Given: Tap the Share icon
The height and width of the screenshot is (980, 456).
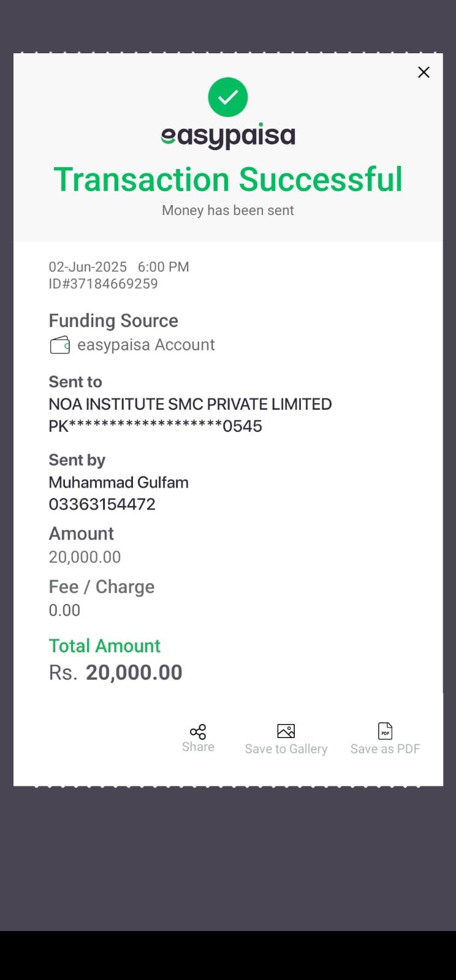Looking at the screenshot, I should tap(198, 731).
